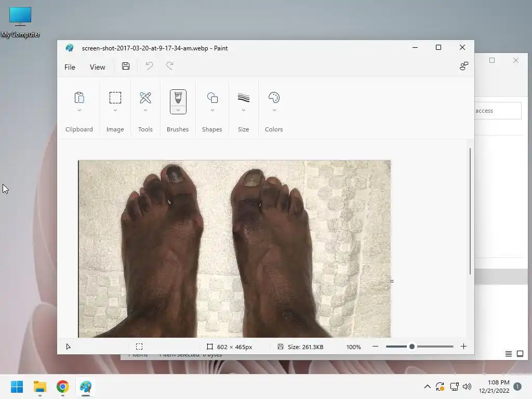Open the File menu
Viewport: 532px width, 399px height.
pyautogui.click(x=70, y=67)
